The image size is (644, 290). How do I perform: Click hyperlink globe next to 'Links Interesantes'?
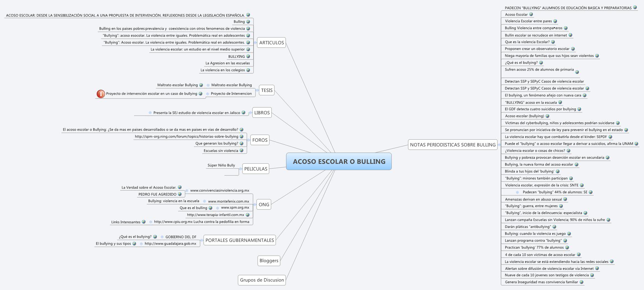coord(144,222)
